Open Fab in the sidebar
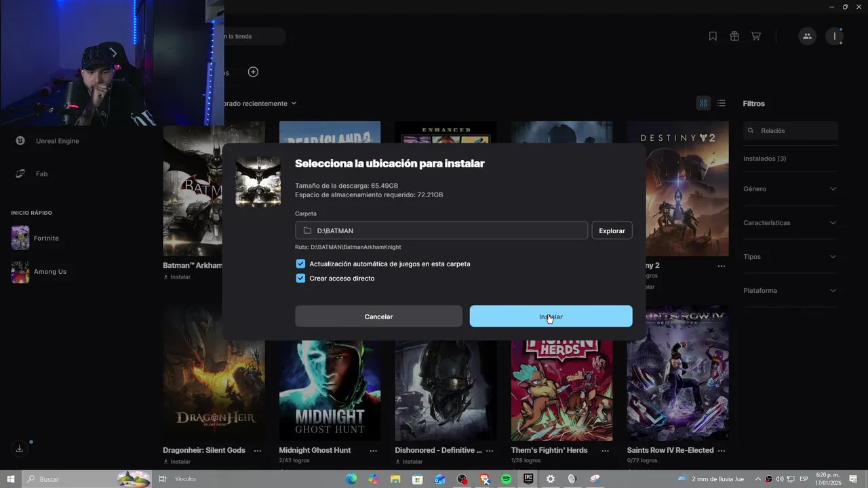Viewport: 868px width, 488px height. 32,174
